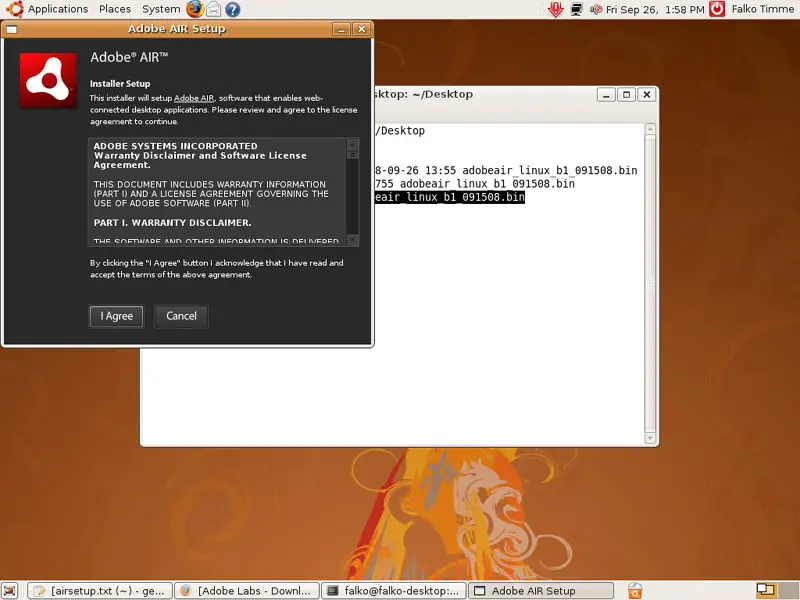
Task: Click the orange tray icon in bottom panel
Action: click(635, 591)
